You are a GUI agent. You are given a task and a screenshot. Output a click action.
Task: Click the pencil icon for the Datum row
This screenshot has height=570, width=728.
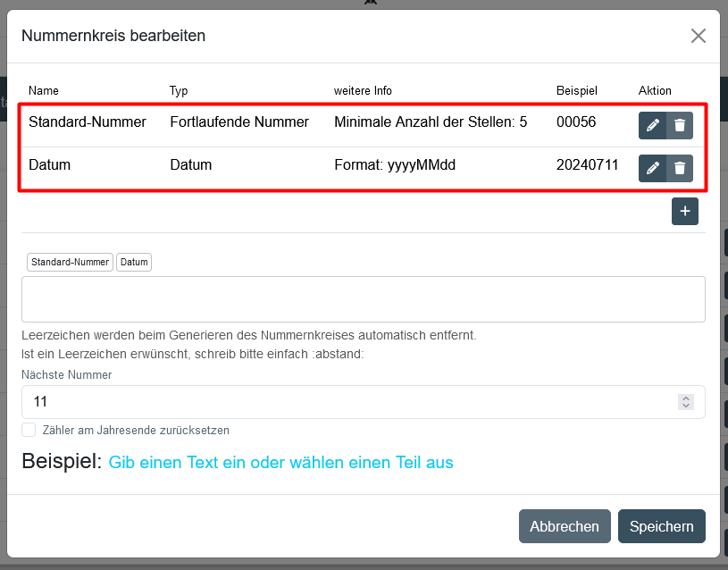653,168
